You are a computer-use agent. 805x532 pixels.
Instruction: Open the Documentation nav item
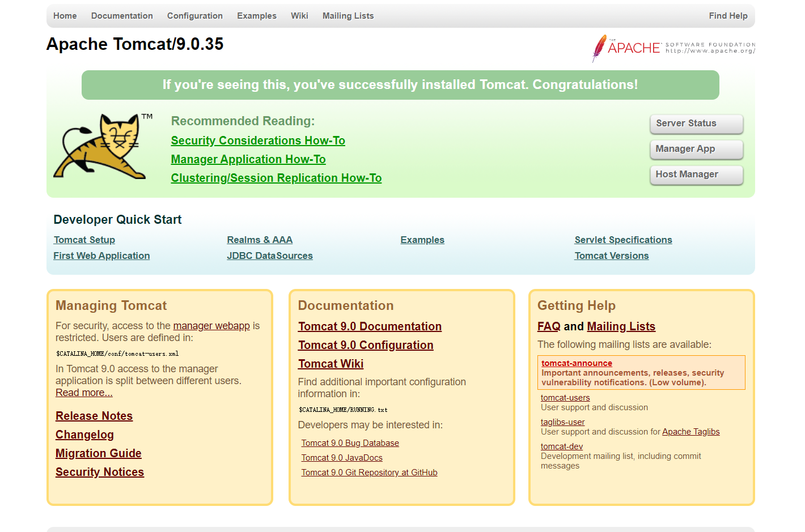122,16
